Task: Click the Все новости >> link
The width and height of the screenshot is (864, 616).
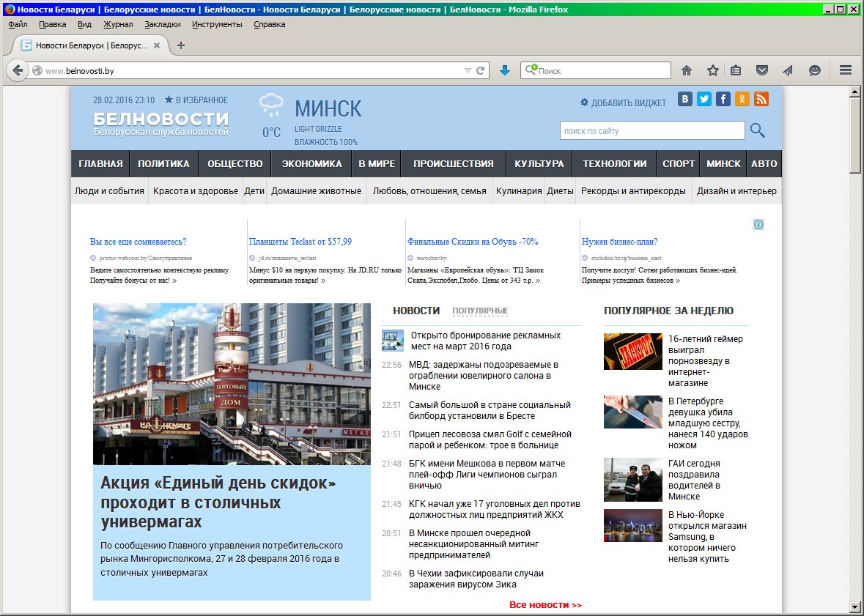Action: click(x=545, y=605)
